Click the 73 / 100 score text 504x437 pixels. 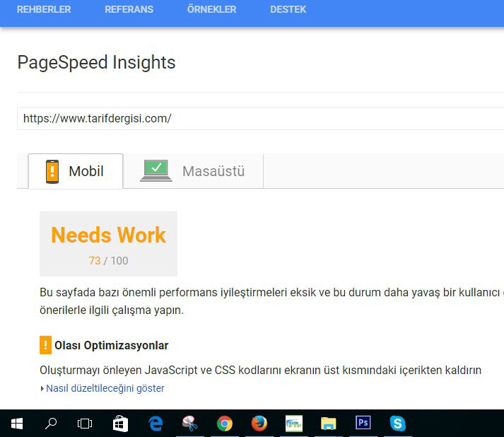tap(108, 260)
